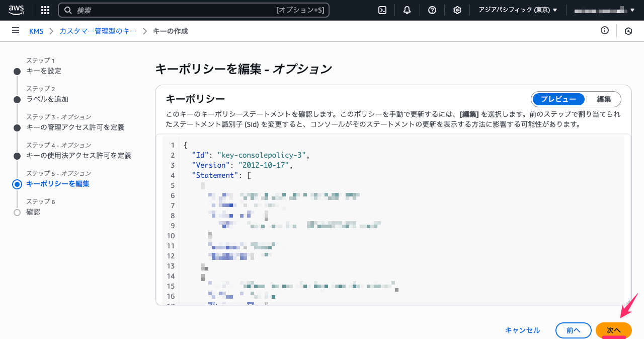The height and width of the screenshot is (339, 644).
Task: Open the services grid menu icon
Action: (45, 10)
